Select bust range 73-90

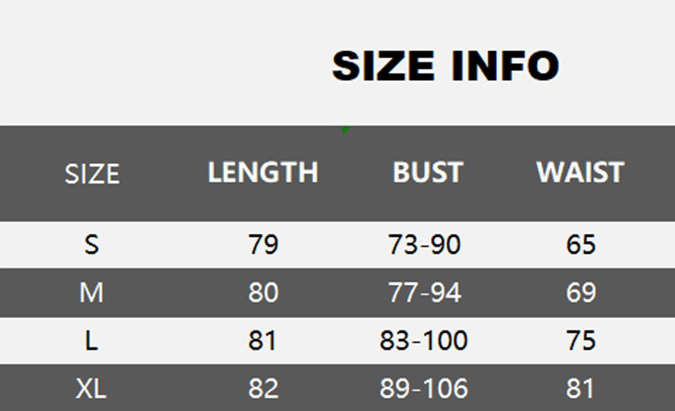point(424,245)
